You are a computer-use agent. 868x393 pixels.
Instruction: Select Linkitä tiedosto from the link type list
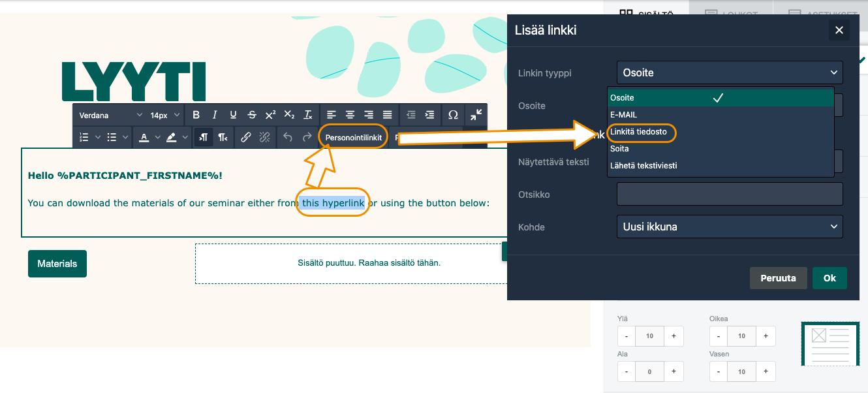[638, 132]
